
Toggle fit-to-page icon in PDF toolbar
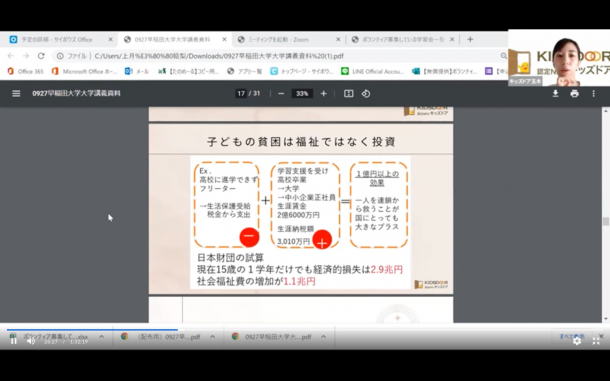point(349,94)
